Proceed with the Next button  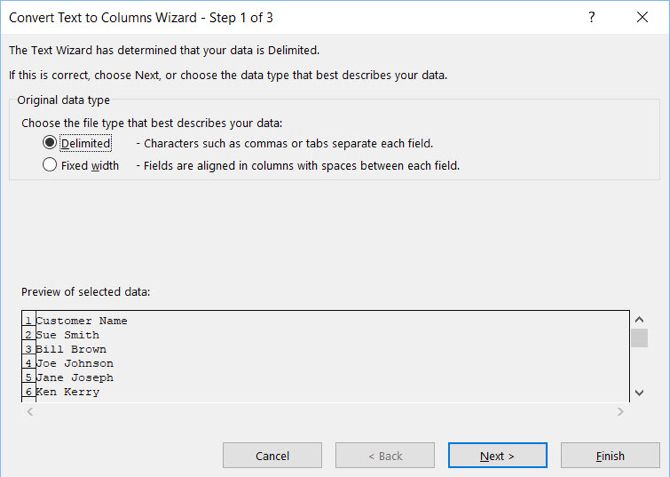click(x=497, y=456)
